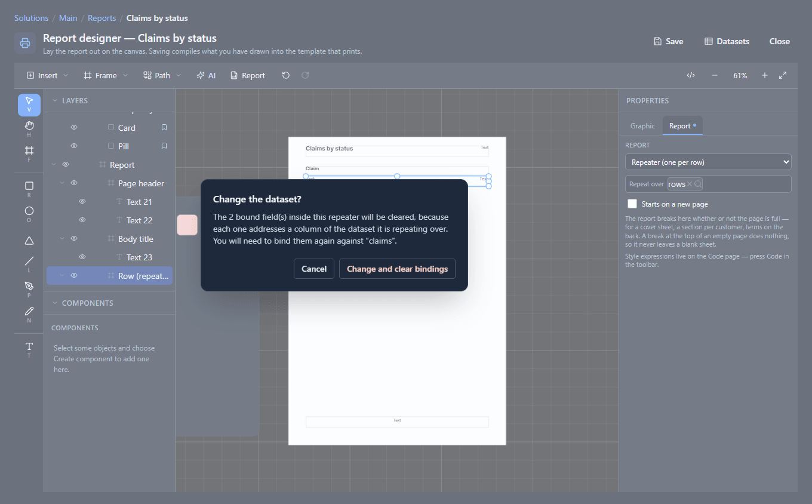The image size is (812, 504).
Task: Toggle fullscreen with the expand arrows icon
Action: tap(783, 75)
